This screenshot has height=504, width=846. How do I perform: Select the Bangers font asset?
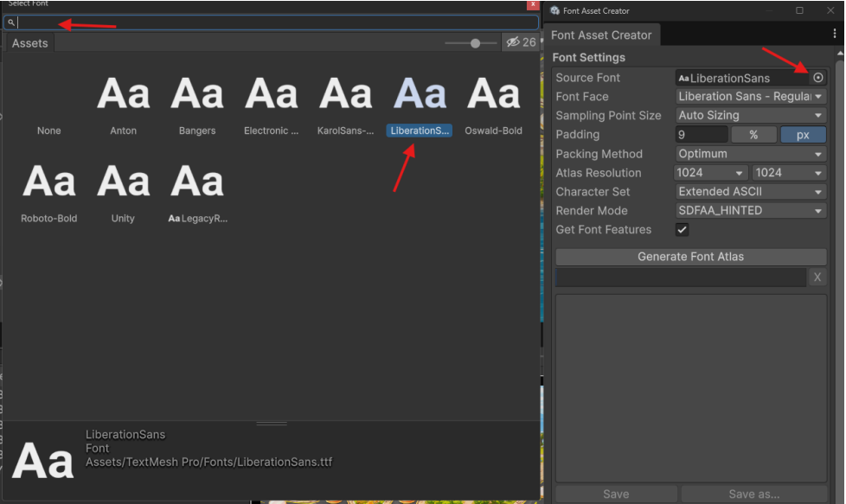click(x=197, y=93)
